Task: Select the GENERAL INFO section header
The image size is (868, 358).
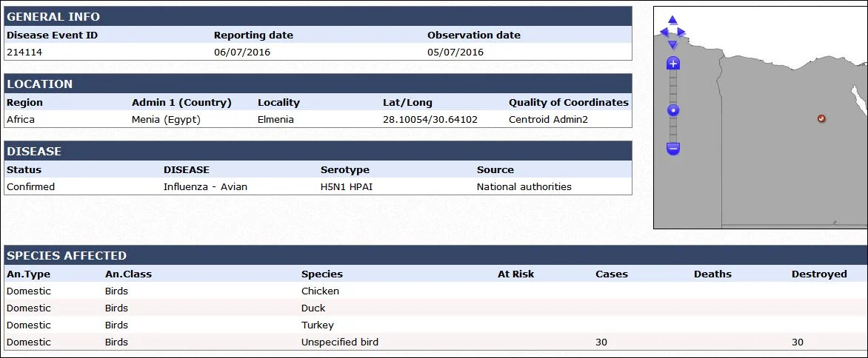Action: point(318,16)
